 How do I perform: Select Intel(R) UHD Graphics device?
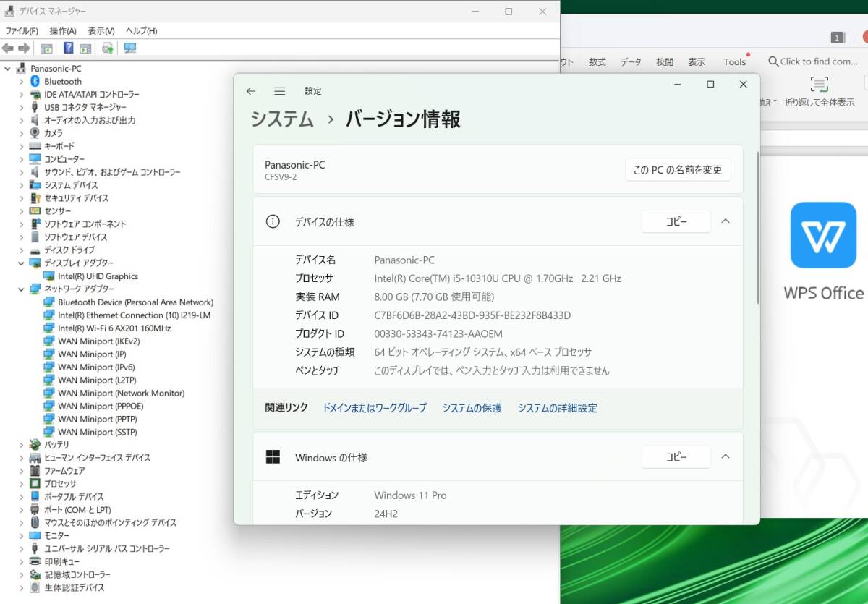tap(98, 276)
